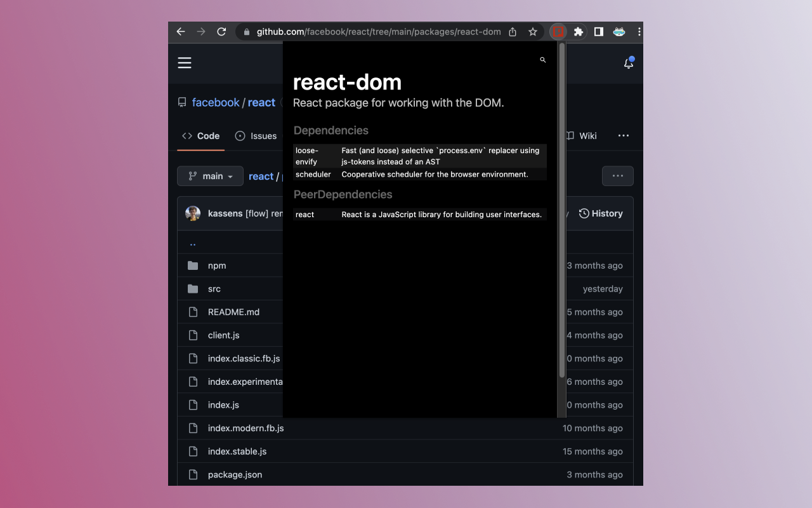Click the package.json file icon

click(x=193, y=474)
